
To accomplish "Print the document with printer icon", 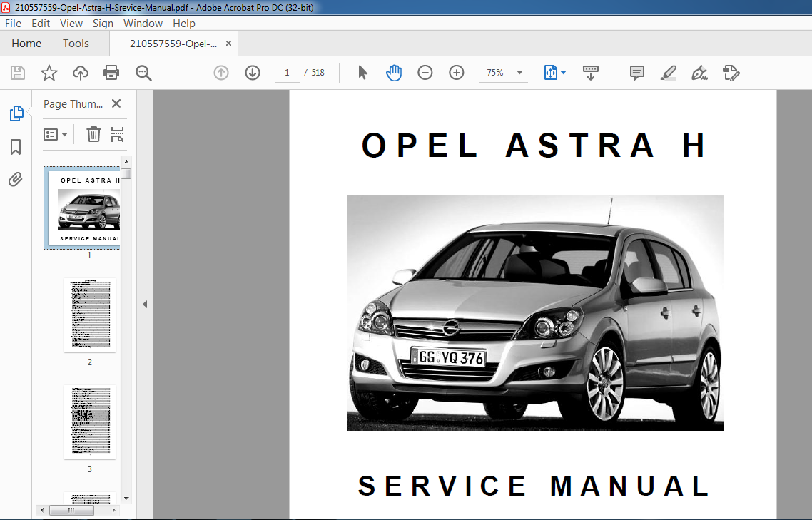I will coord(111,73).
